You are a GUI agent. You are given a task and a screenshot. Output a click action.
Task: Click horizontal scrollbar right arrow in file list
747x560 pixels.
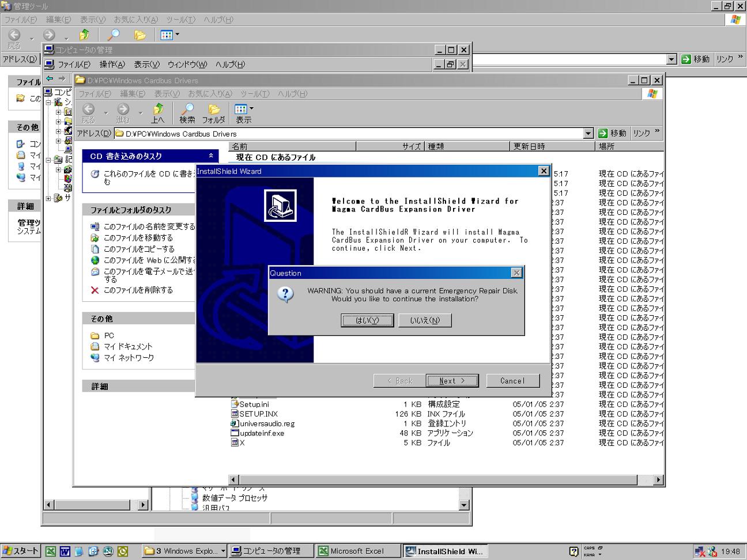point(659,479)
